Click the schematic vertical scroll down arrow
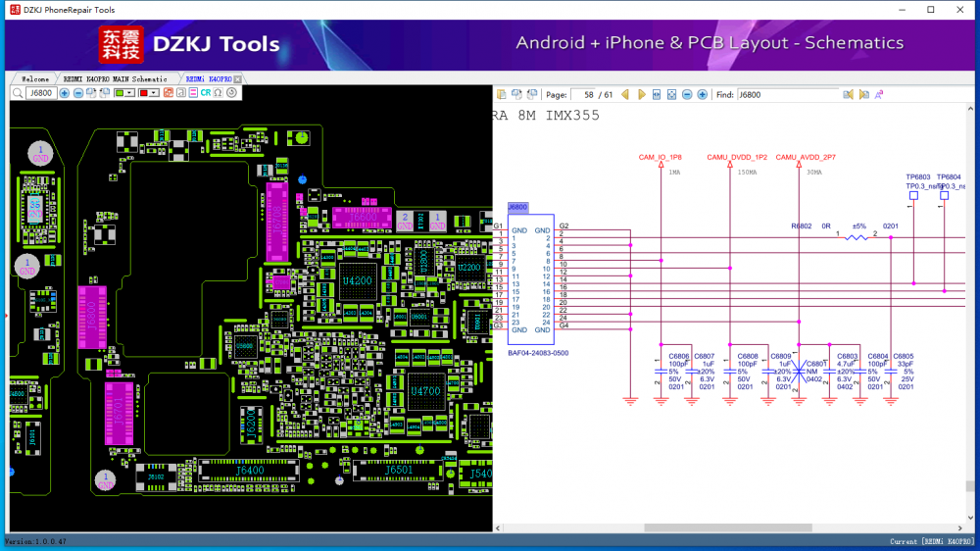The image size is (980, 551). point(970,518)
